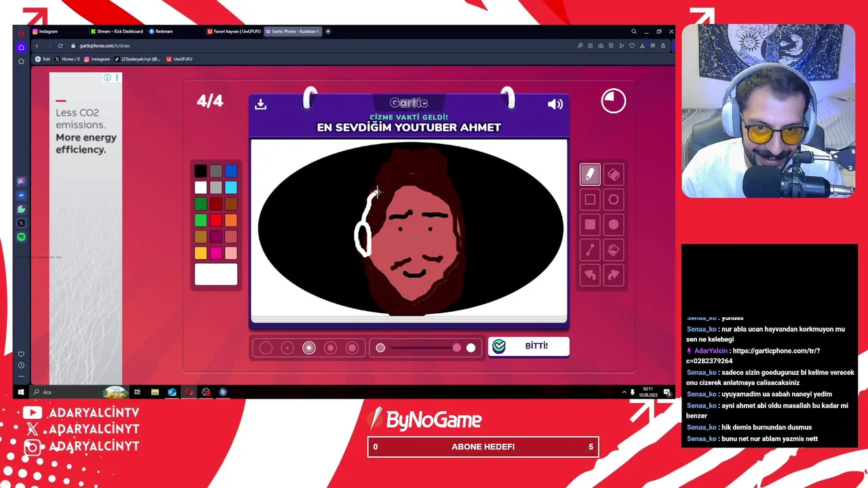Pick the dark green color swatch

[x=201, y=204]
